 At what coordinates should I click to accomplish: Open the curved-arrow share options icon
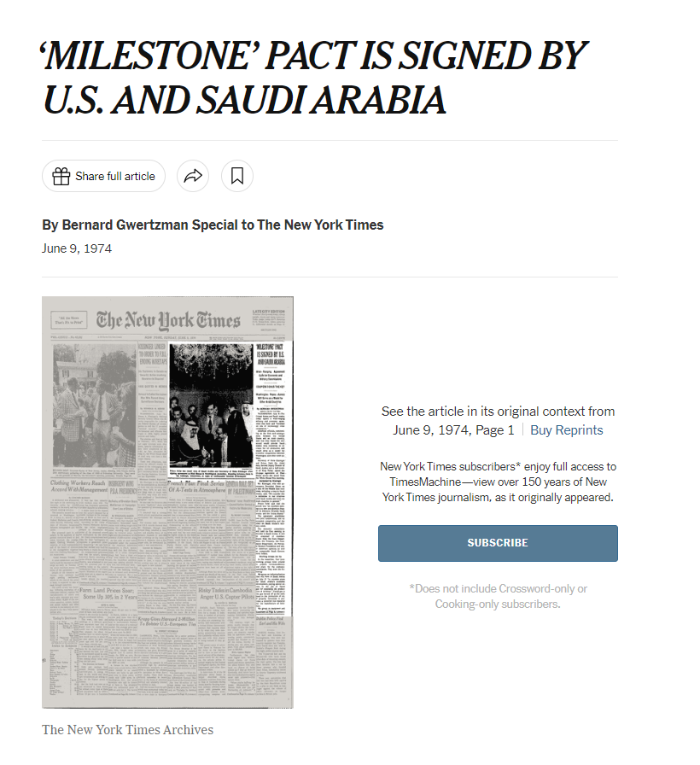tap(193, 176)
